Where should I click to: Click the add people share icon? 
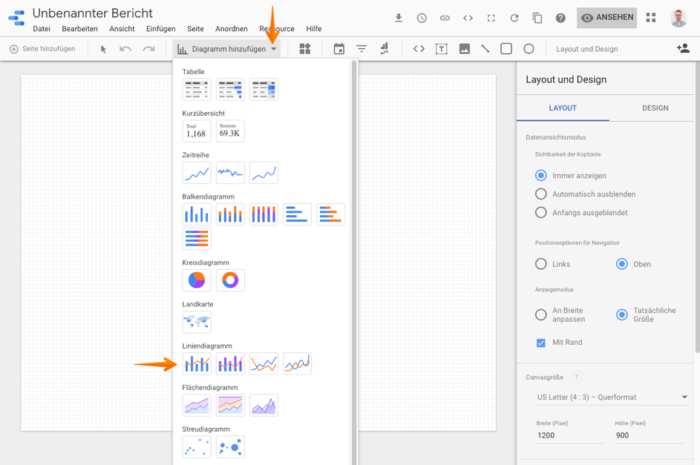[x=683, y=49]
